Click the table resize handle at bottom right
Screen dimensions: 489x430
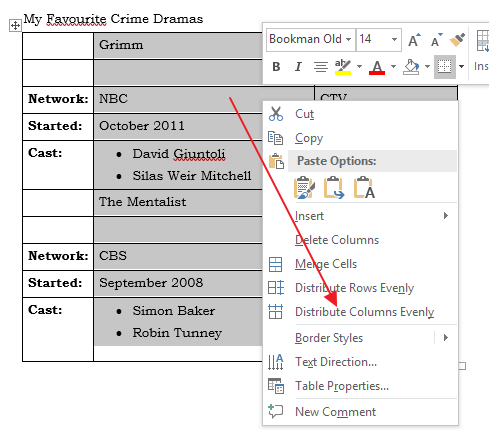click(462, 366)
